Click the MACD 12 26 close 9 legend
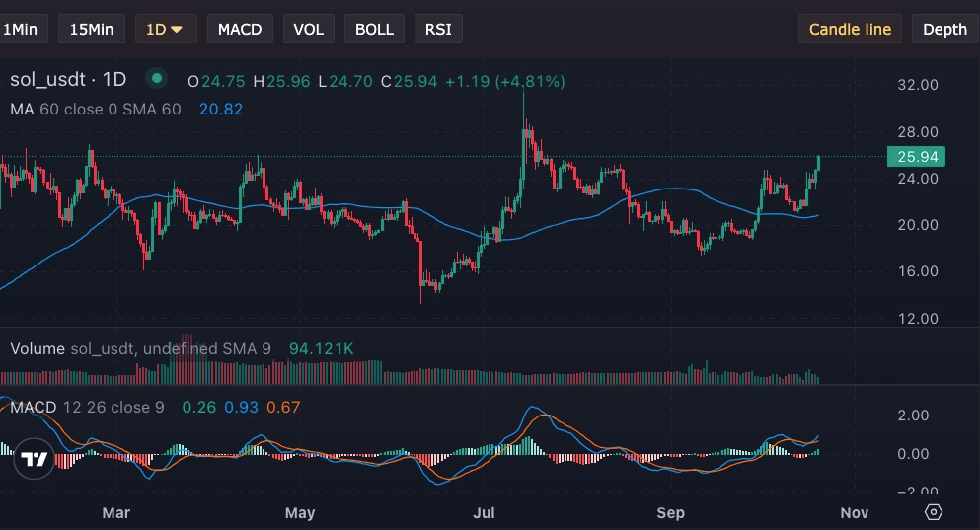The image size is (980, 530). (x=88, y=408)
